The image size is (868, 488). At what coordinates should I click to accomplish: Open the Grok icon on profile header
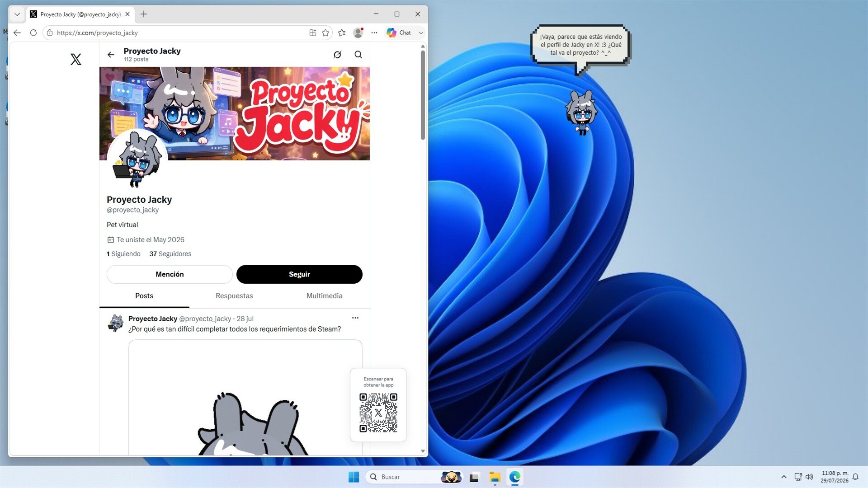[x=337, y=55]
